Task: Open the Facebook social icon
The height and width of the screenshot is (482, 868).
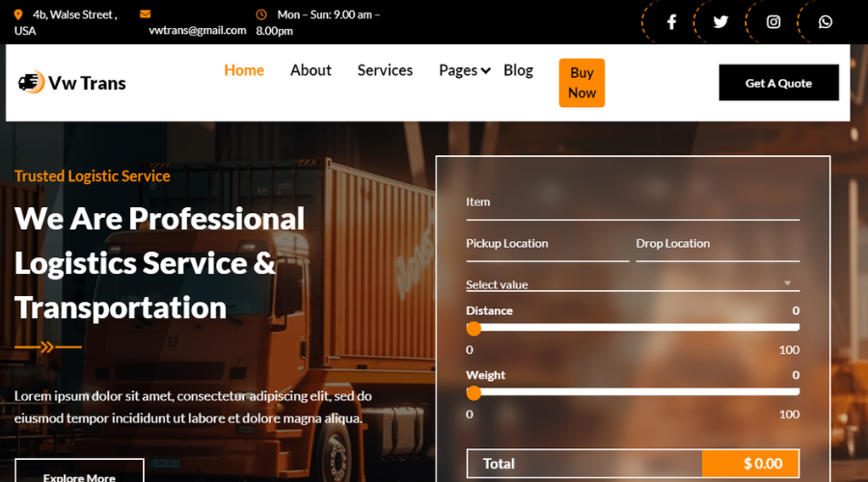Action: click(x=671, y=22)
